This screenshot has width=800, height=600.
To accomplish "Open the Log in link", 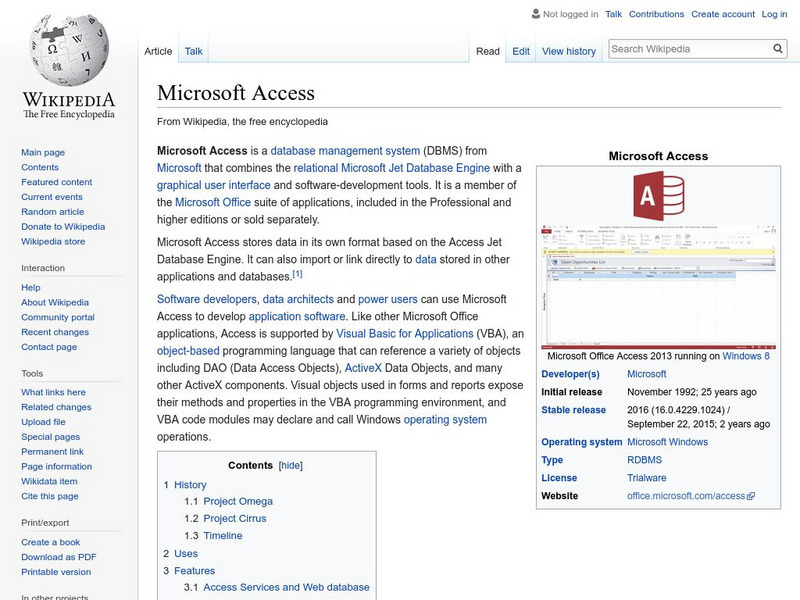I will coord(774,14).
